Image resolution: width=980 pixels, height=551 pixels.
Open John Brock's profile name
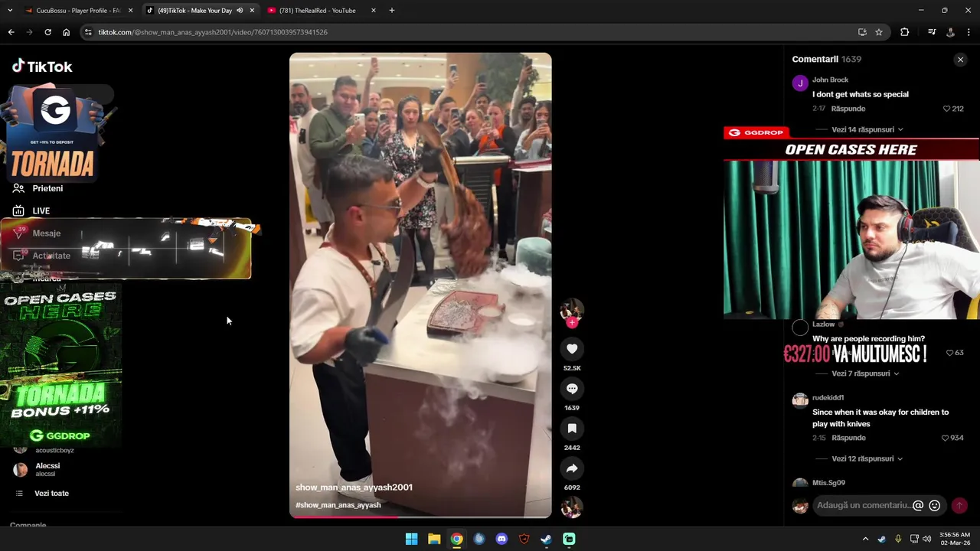coord(830,80)
